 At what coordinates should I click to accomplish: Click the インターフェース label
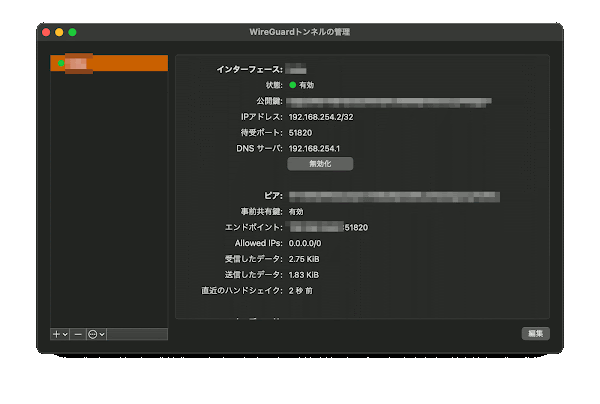click(249, 70)
